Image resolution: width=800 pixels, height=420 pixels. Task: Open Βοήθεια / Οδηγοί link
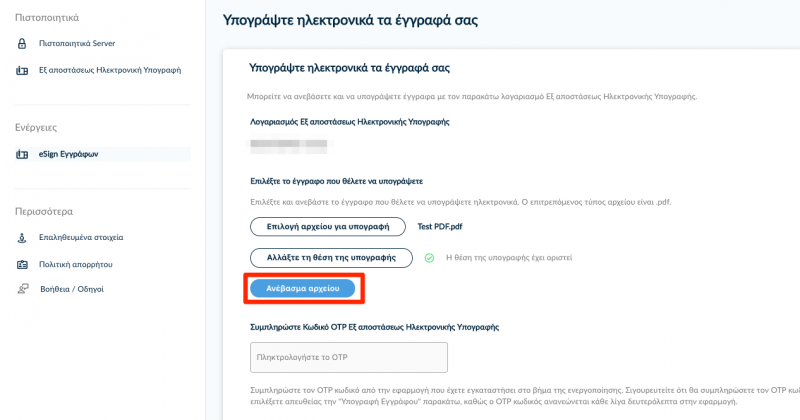pos(71,289)
